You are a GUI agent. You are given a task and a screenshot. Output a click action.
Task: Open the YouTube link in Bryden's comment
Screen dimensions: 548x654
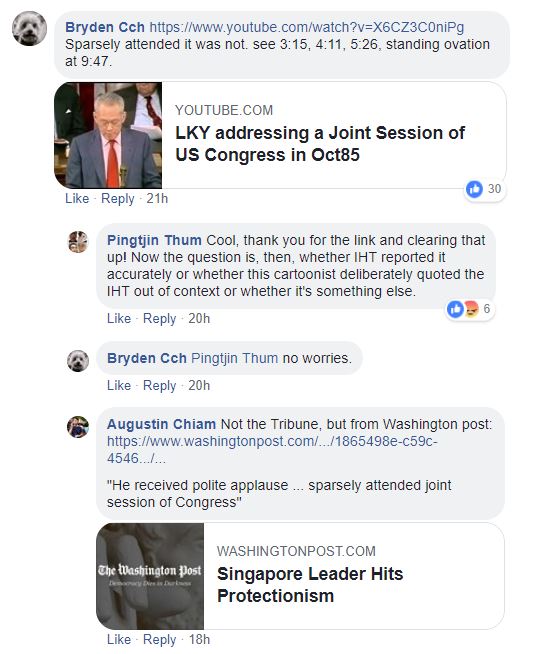coord(307,27)
